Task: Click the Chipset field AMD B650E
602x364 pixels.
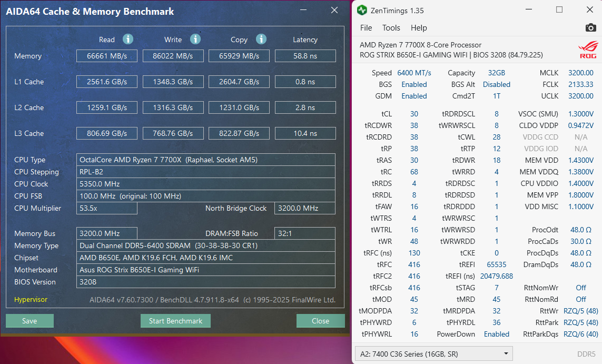Action: click(206, 258)
